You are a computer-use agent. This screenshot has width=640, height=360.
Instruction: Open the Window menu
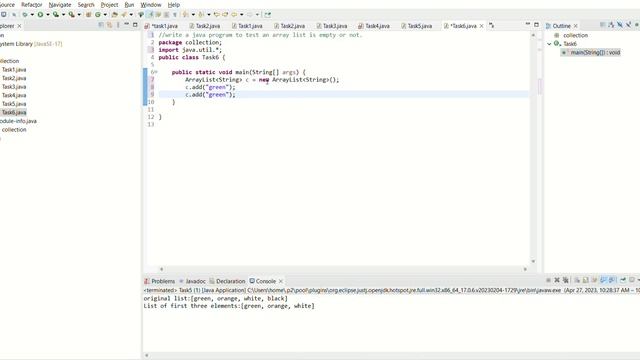click(x=151, y=4)
